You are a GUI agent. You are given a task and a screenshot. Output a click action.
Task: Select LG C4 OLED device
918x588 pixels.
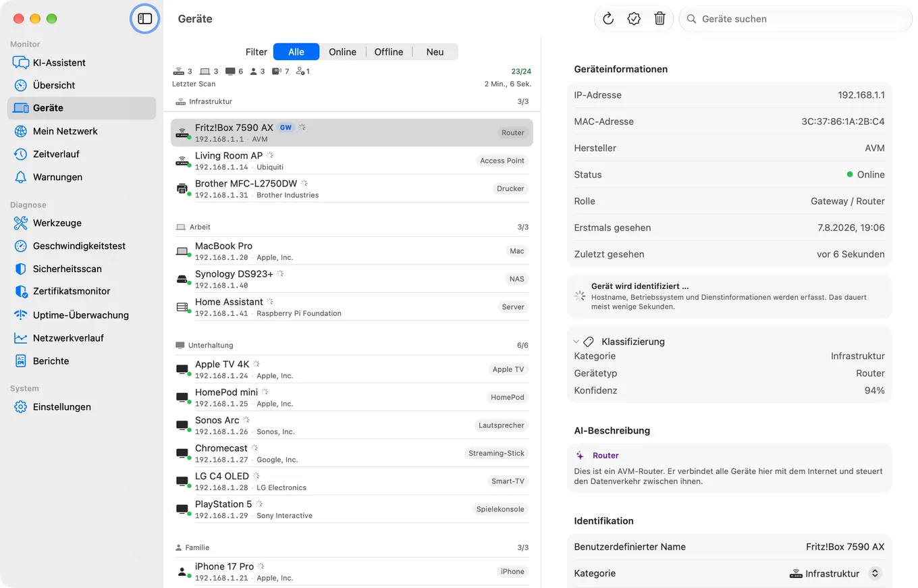pyautogui.click(x=352, y=481)
